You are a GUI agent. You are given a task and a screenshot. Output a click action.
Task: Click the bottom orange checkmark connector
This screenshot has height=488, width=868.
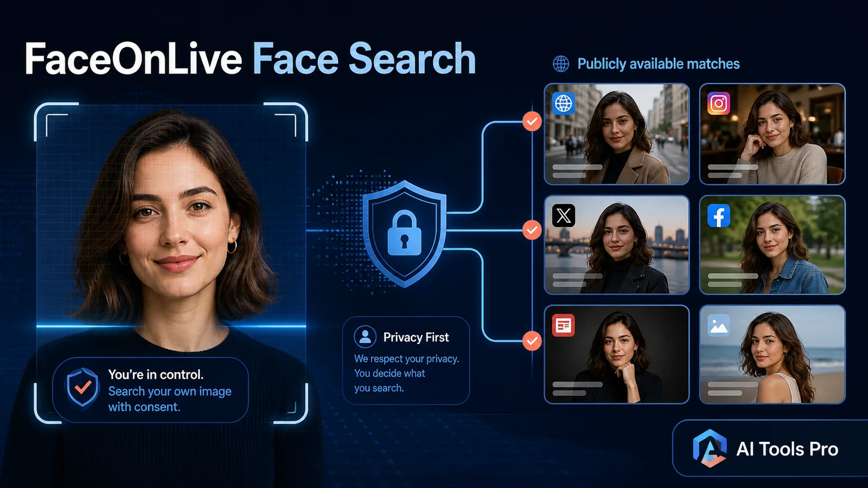pyautogui.click(x=532, y=341)
